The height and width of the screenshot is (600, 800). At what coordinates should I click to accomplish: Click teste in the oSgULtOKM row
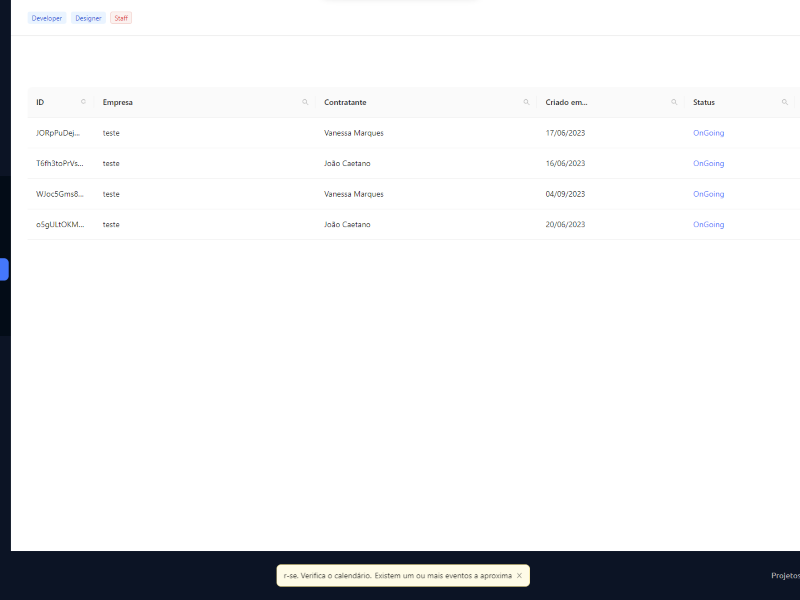[111, 224]
